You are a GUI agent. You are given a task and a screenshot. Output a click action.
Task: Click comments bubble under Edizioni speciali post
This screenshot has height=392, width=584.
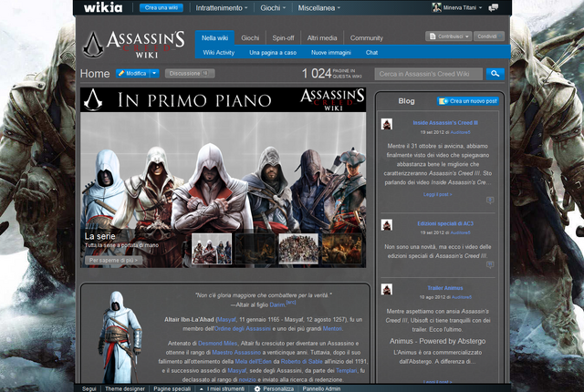(490, 264)
